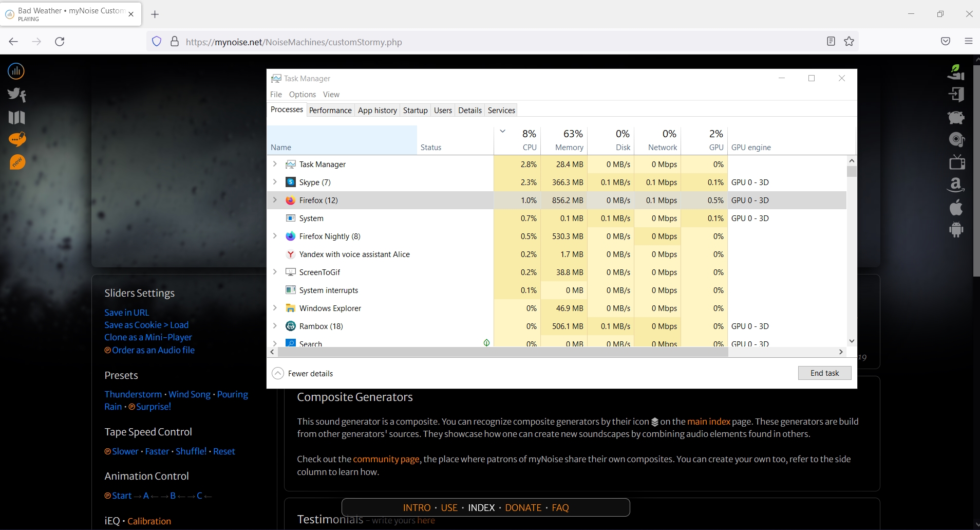This screenshot has height=530, width=980.
Task: Switch to the Performance tab
Action: click(330, 110)
